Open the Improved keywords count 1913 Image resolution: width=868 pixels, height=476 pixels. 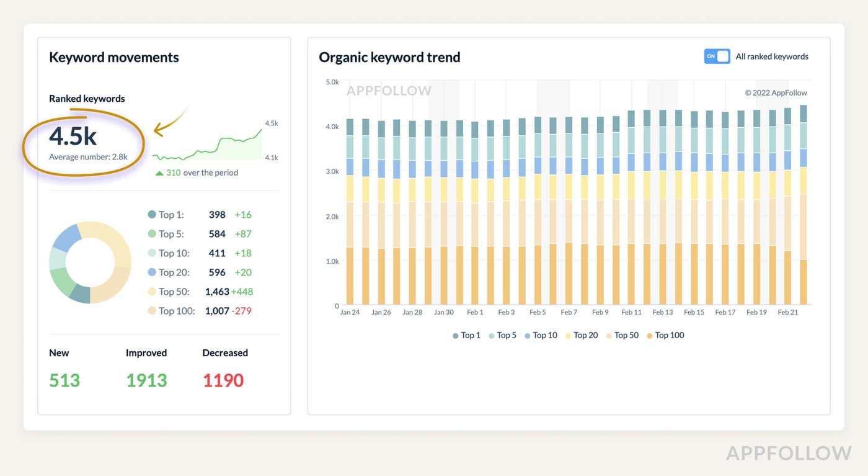coord(146,380)
